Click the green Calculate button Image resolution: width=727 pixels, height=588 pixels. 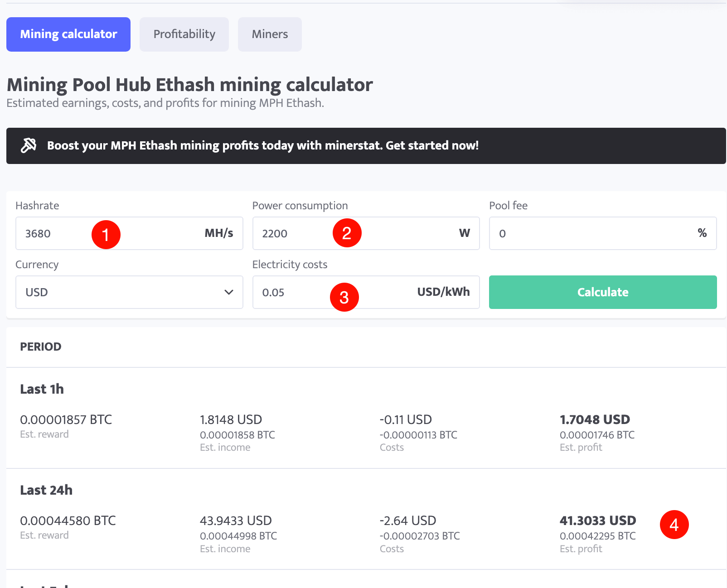(603, 292)
